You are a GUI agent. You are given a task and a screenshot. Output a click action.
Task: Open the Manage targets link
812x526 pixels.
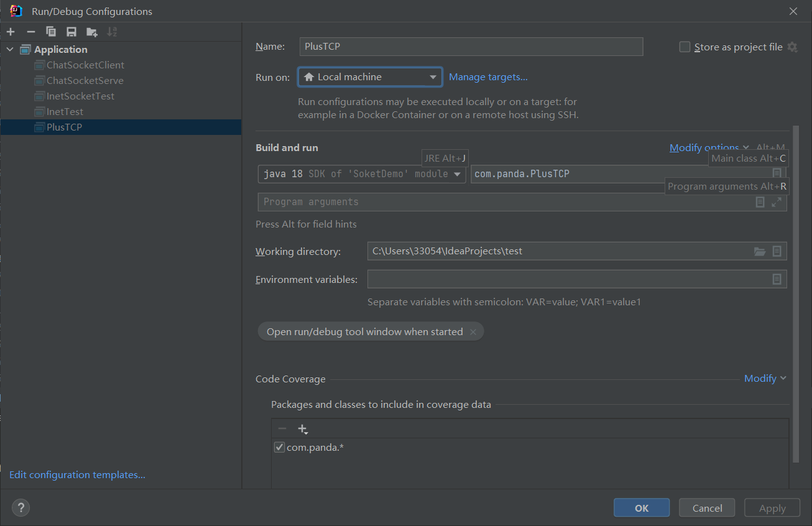point(488,77)
